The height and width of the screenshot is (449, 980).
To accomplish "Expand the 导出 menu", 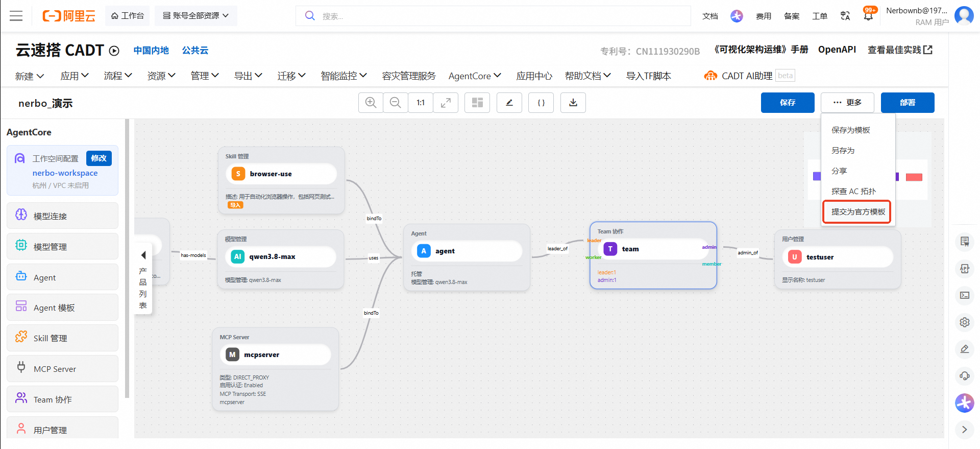I will 248,76.
